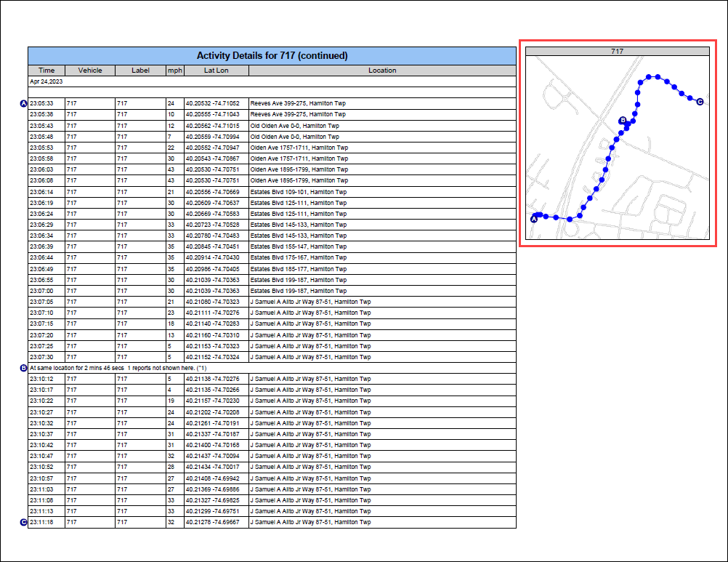Select waypoint A on the route map
Viewport: 728px width, 562px height.
(x=534, y=220)
